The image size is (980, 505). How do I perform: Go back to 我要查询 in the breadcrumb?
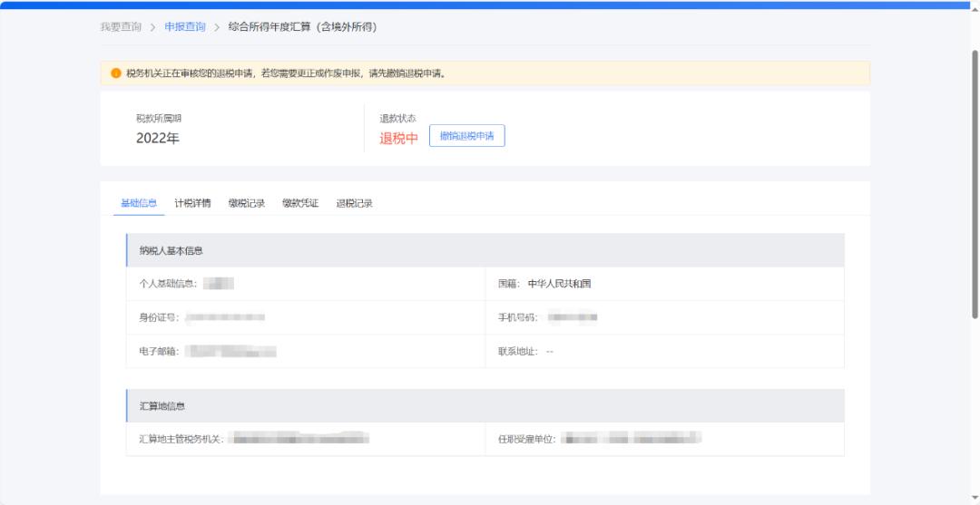[x=121, y=27]
